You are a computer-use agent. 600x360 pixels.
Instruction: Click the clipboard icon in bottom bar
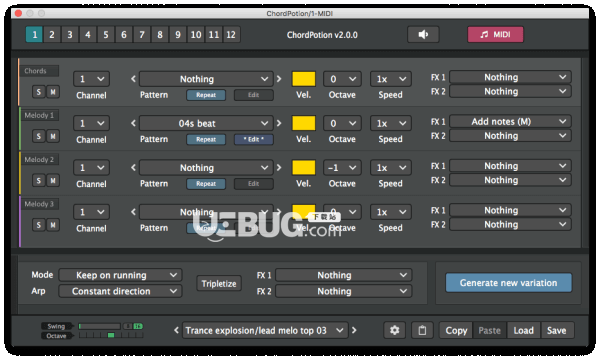point(422,330)
